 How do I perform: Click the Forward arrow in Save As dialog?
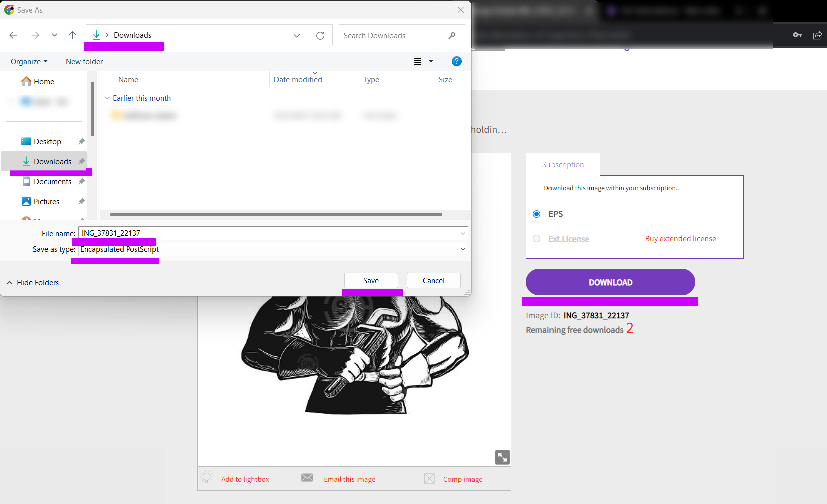[x=35, y=35]
